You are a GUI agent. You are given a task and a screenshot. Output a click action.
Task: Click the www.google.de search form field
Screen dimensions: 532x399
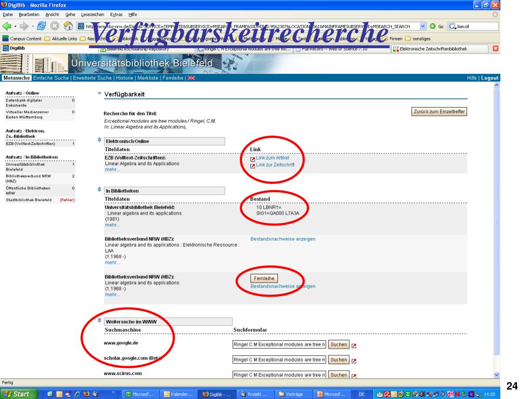click(279, 345)
